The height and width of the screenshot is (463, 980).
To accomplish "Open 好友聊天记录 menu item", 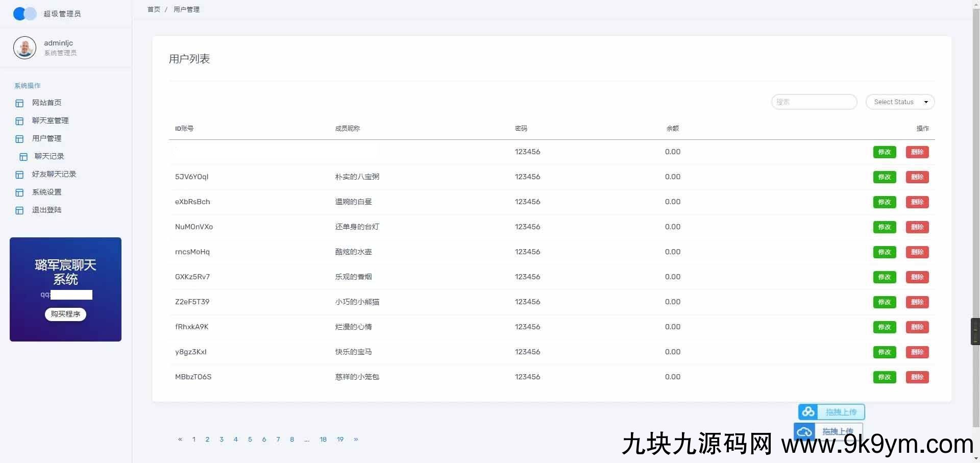I will pos(54,174).
